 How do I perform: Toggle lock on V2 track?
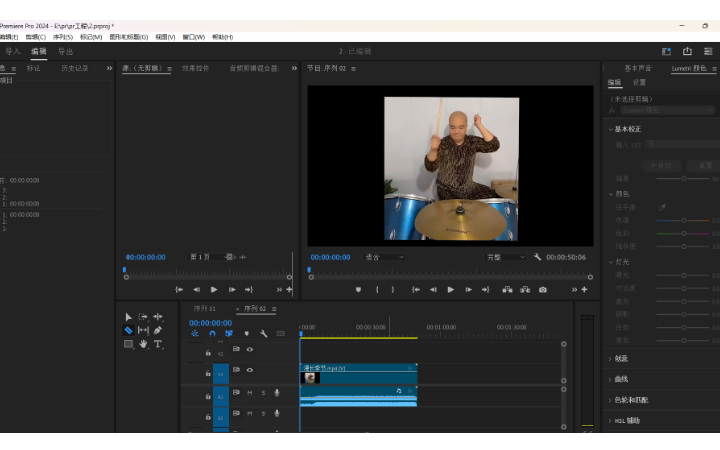(x=208, y=353)
